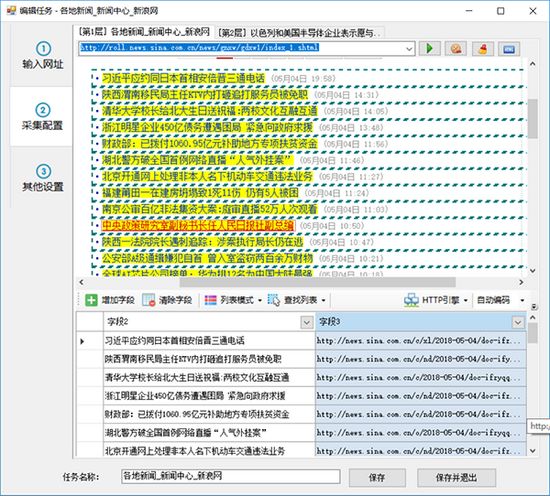This screenshot has width=550, height=496.
Task: Click the data grid scroll-down arrow
Action: 532,451
